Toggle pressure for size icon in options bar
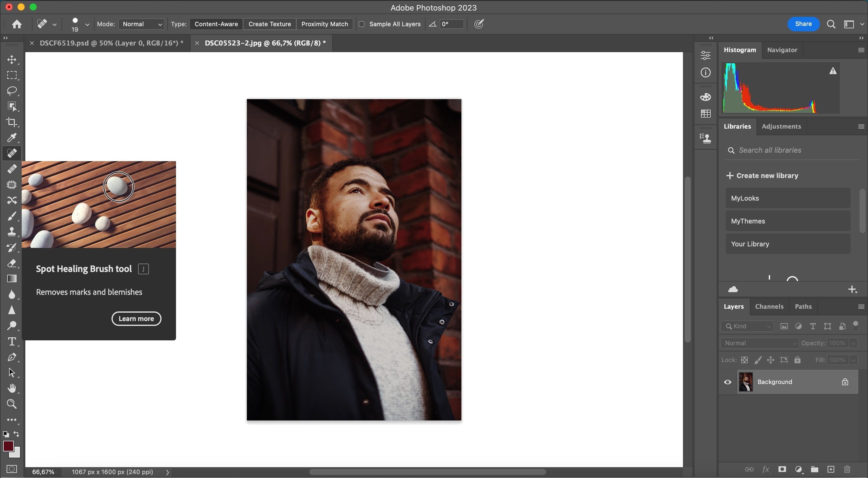This screenshot has width=868, height=478. [479, 24]
